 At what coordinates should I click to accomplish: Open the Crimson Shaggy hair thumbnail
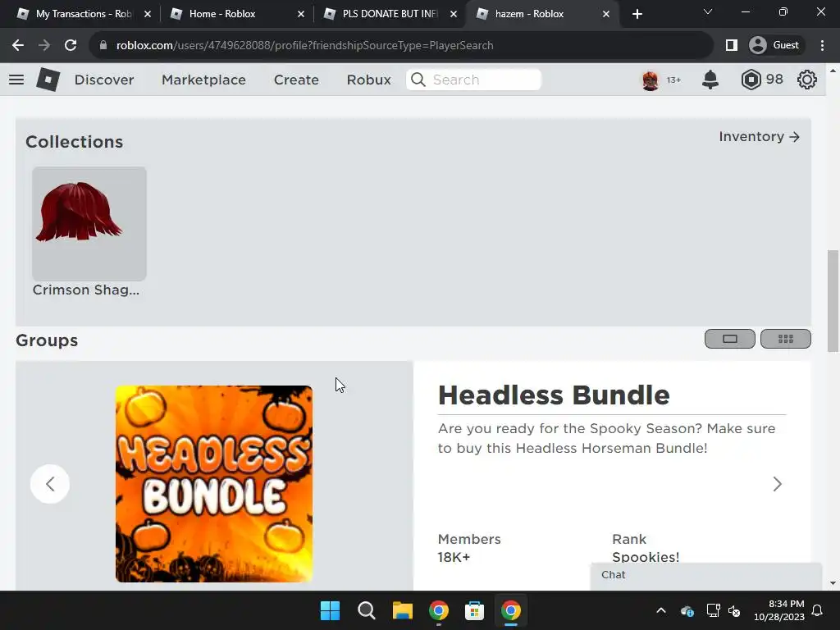click(x=89, y=223)
